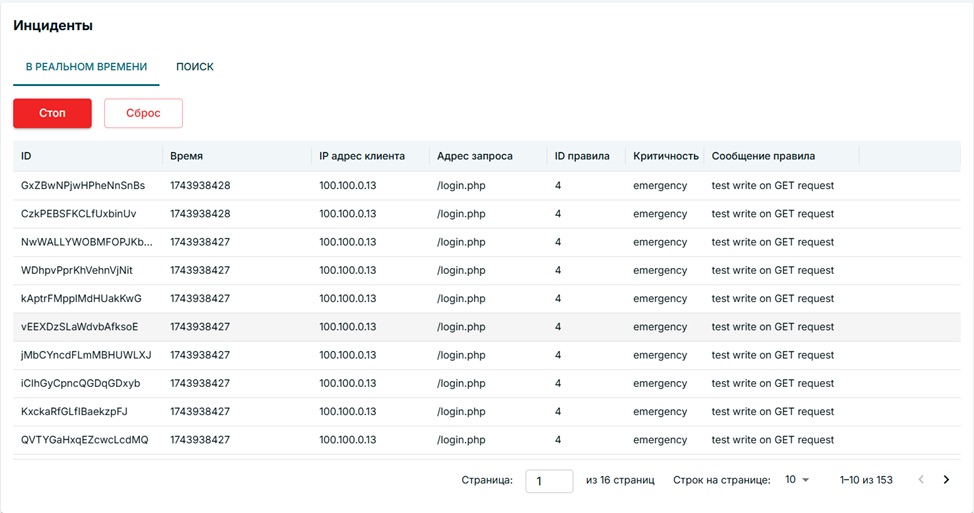Click the Время column header
This screenshot has width=974, height=513.
(x=186, y=156)
